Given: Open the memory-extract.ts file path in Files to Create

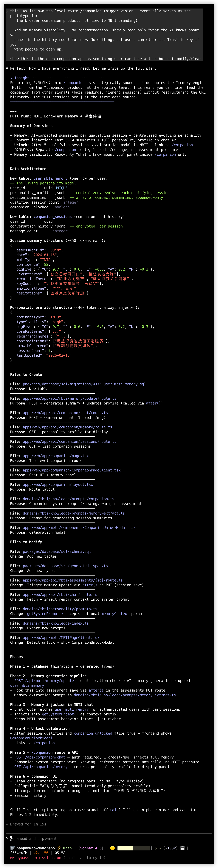Looking at the screenshot, I should point(74,513).
